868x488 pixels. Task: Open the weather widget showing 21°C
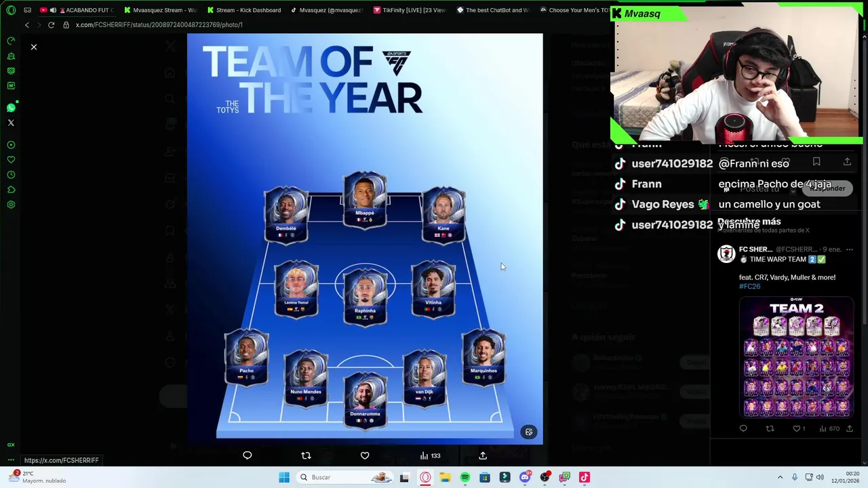tap(38, 477)
